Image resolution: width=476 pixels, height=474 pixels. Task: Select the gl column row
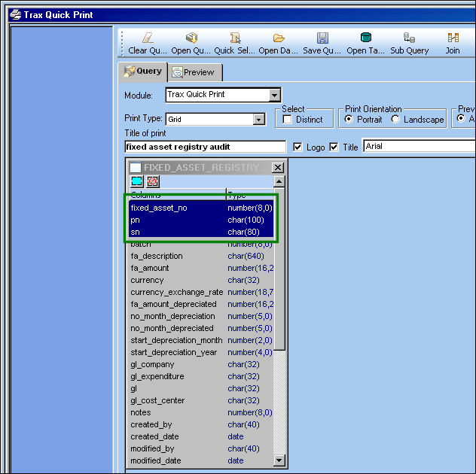[x=202, y=388]
